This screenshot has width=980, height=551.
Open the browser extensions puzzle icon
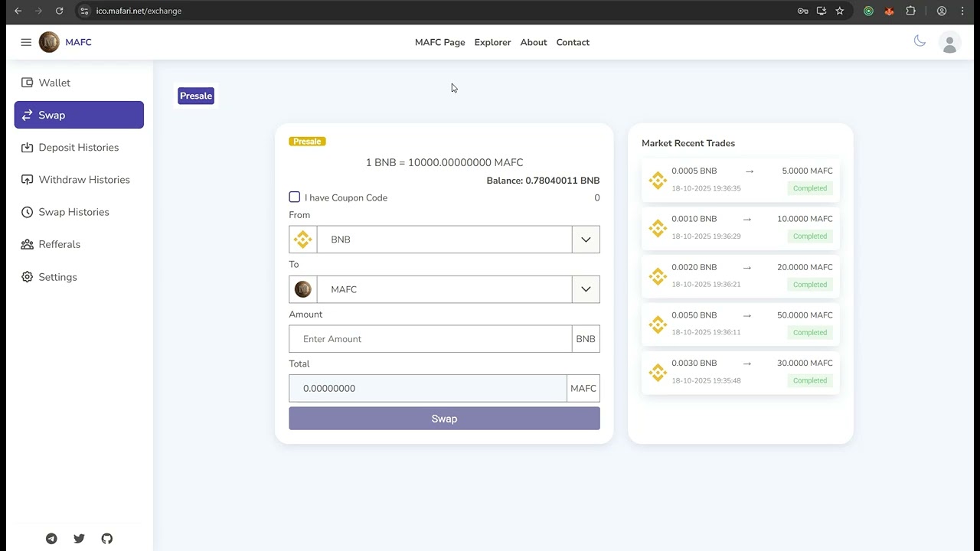click(910, 11)
